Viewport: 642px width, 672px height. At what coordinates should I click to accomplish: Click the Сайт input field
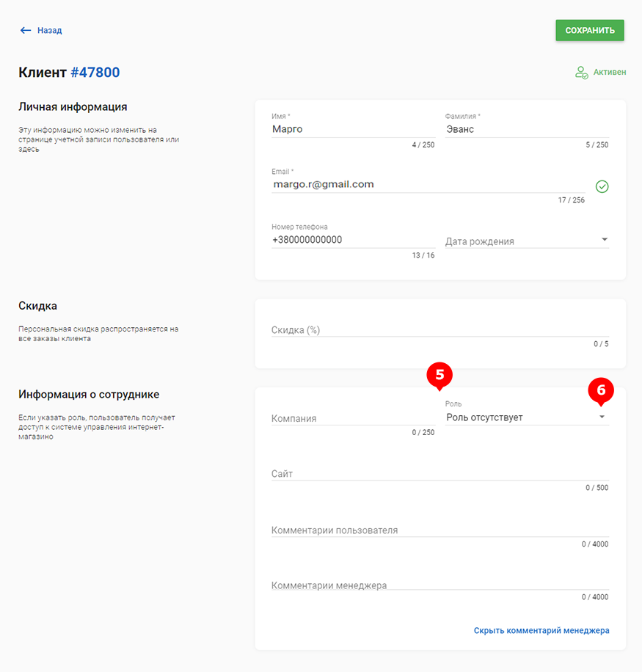point(439,474)
